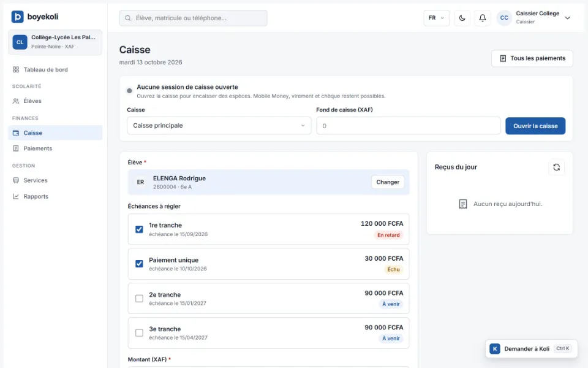This screenshot has height=368, width=588.
Task: Open the FR language dropdown
Action: [x=437, y=18]
